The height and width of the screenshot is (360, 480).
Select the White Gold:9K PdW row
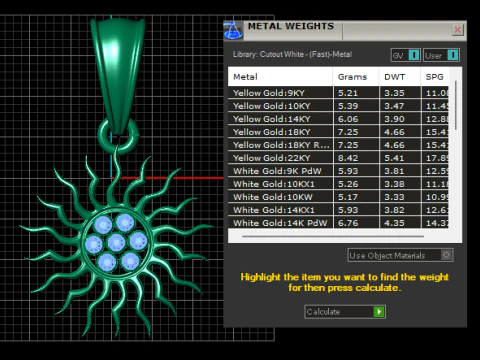pyautogui.click(x=338, y=171)
